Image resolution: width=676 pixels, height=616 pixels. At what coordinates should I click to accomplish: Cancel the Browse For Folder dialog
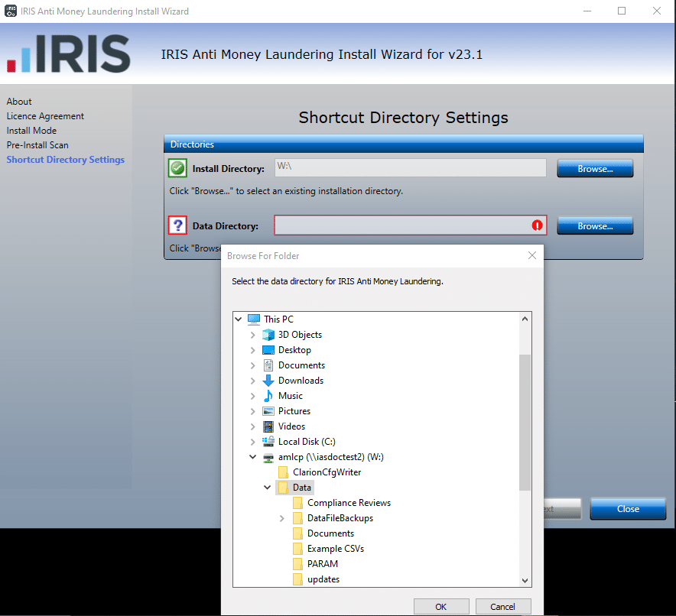502,607
